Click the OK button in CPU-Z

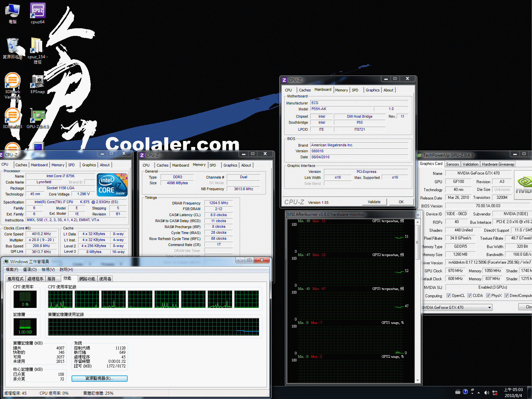pyautogui.click(x=401, y=202)
